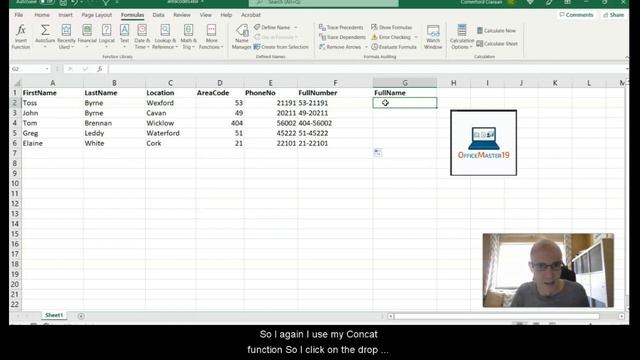Expand the Define Name dropdown arrow
Image resolution: width=640 pixels, height=360 pixels.
click(296, 27)
